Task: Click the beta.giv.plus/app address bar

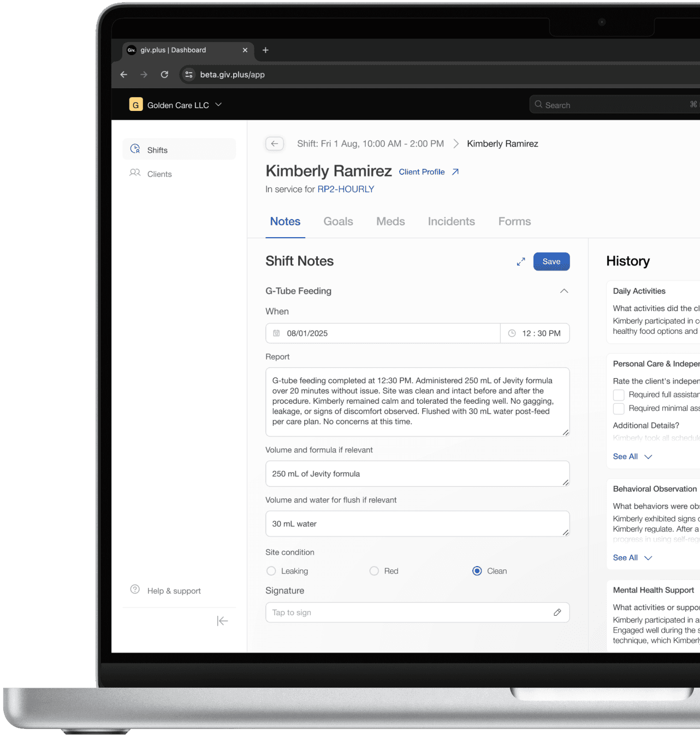Action: [x=232, y=74]
